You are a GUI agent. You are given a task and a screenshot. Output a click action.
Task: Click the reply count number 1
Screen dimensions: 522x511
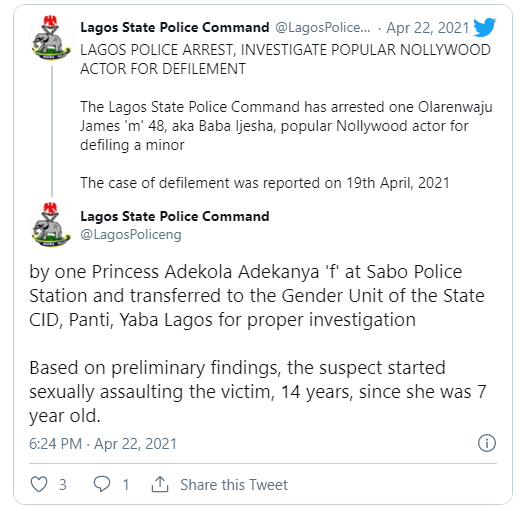pos(126,485)
